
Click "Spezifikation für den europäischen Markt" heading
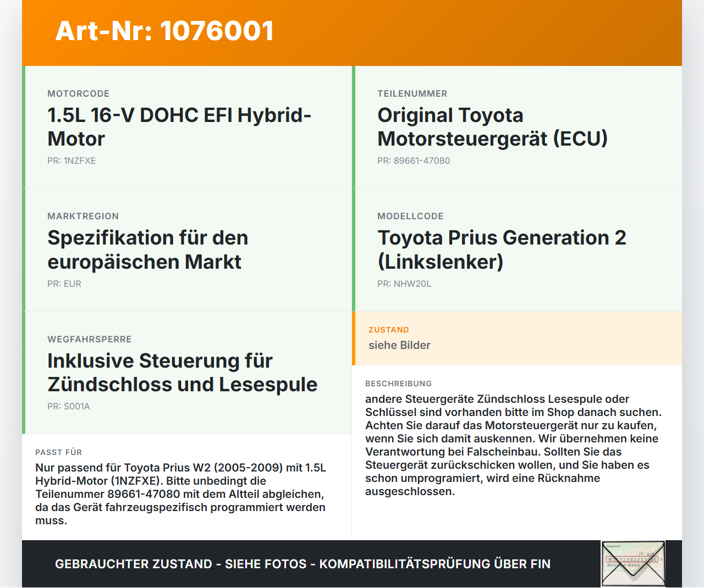click(147, 250)
